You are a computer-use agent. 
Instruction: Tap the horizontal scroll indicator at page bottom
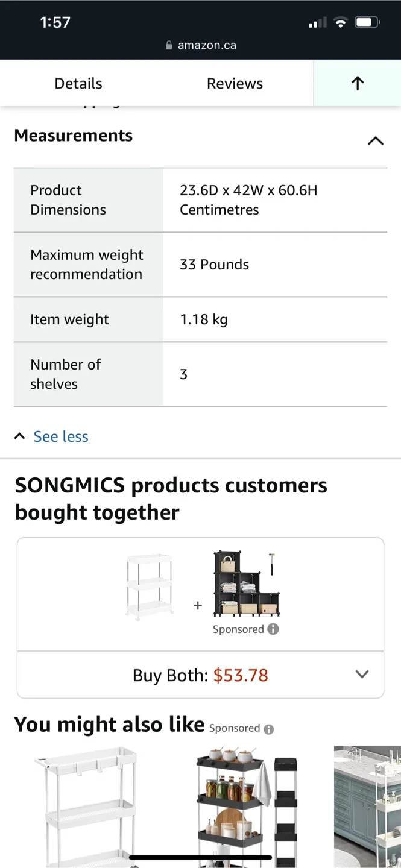200,857
